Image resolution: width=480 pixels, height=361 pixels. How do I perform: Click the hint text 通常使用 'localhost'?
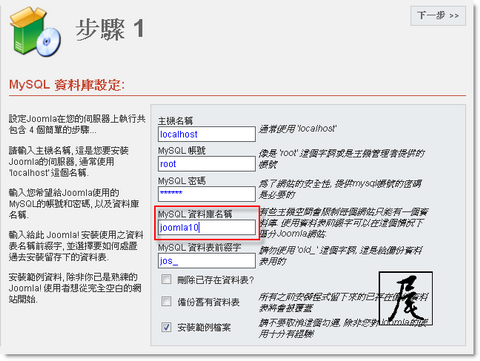[298, 129]
